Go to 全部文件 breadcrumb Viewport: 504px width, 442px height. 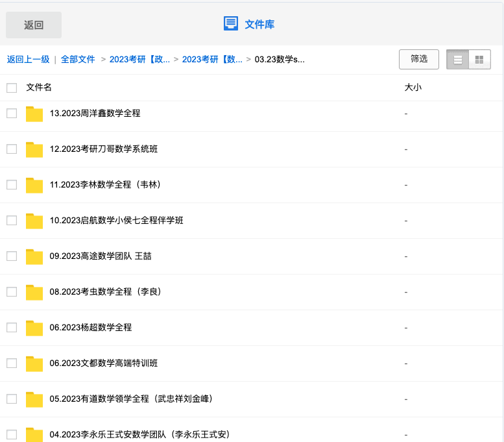[78, 60]
